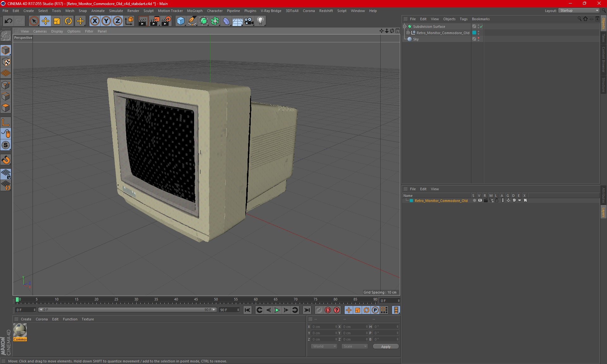Toggle layer Lock icon

tap(497, 200)
